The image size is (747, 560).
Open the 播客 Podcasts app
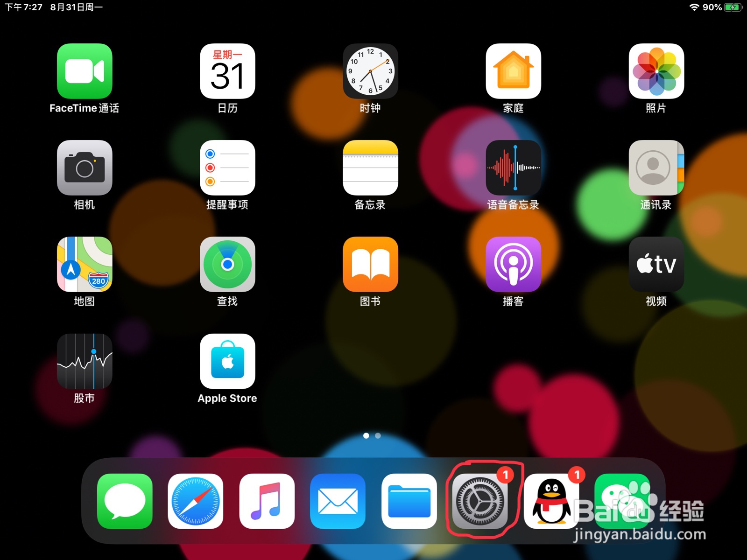tap(513, 264)
